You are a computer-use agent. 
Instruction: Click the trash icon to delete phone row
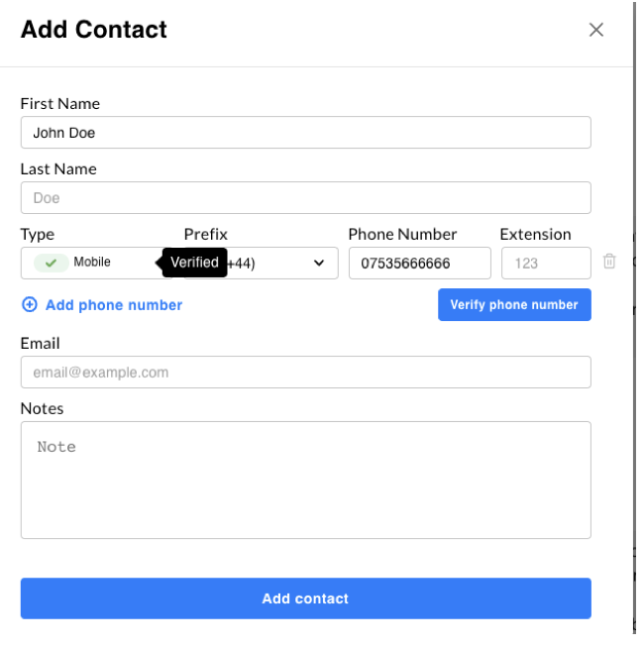(609, 262)
